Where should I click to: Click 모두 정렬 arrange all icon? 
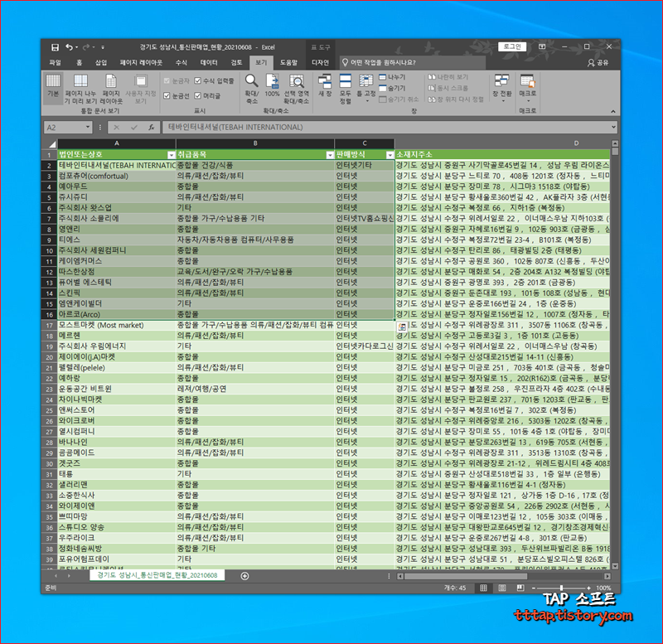point(345,90)
